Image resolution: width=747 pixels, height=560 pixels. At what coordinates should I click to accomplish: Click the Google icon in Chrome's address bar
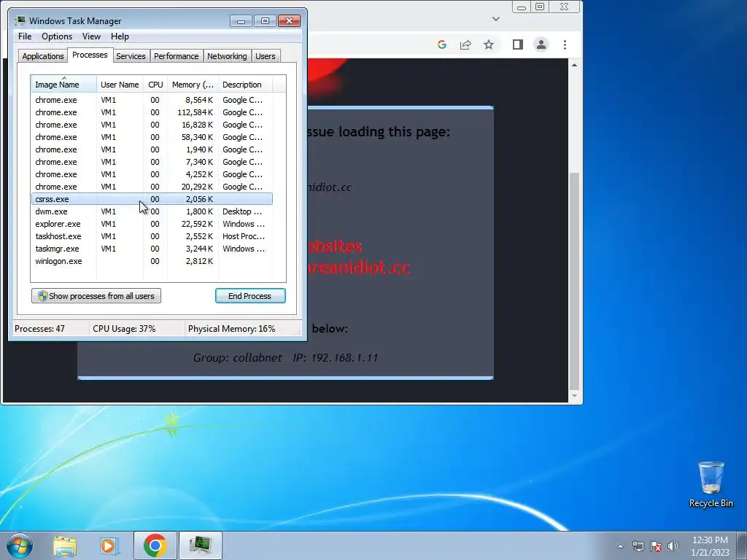[x=441, y=44]
